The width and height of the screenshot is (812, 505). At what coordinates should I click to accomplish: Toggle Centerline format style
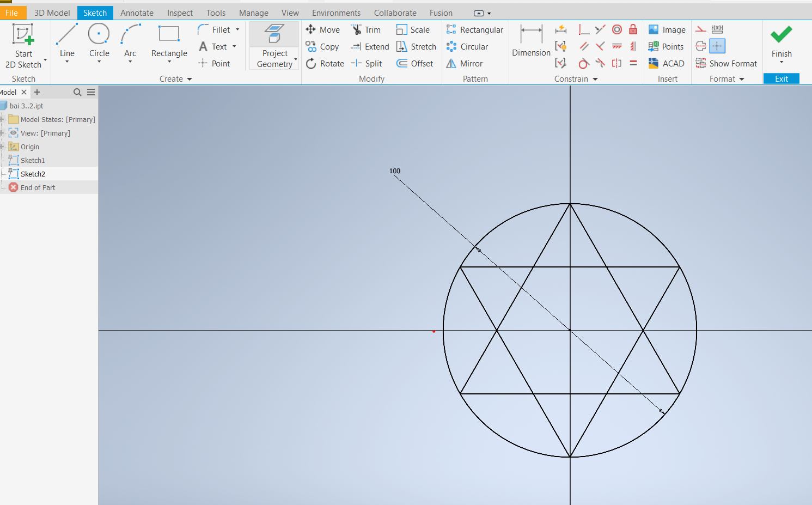(701, 46)
